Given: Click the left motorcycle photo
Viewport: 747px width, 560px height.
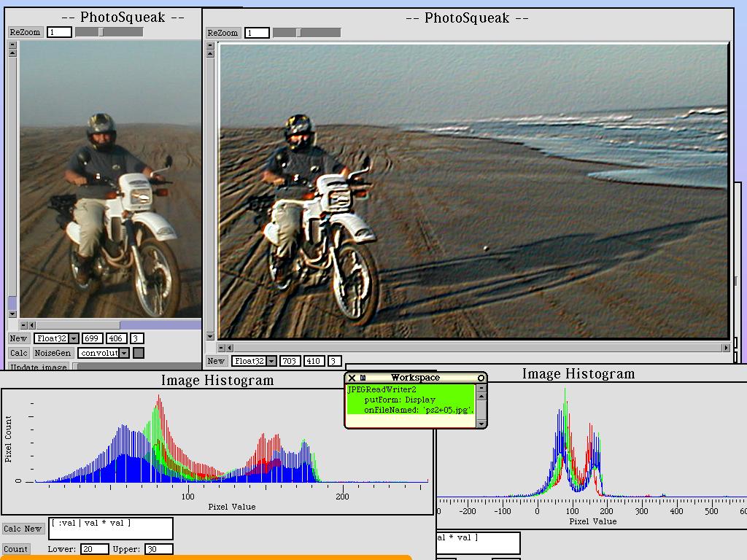Looking at the screenshot, I should click(110, 179).
